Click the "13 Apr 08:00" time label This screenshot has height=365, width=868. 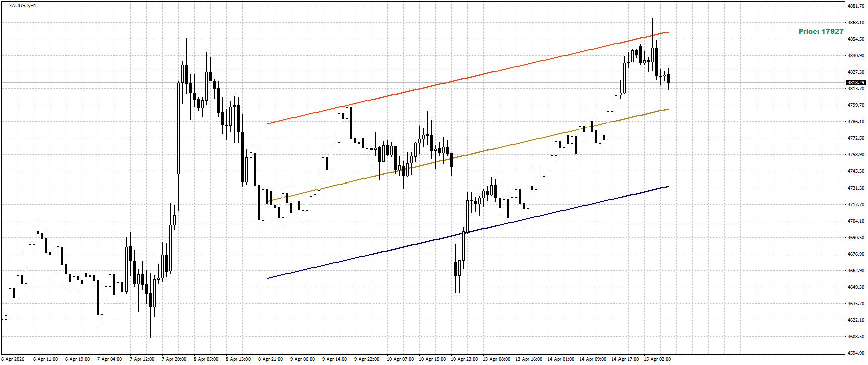tap(497, 359)
